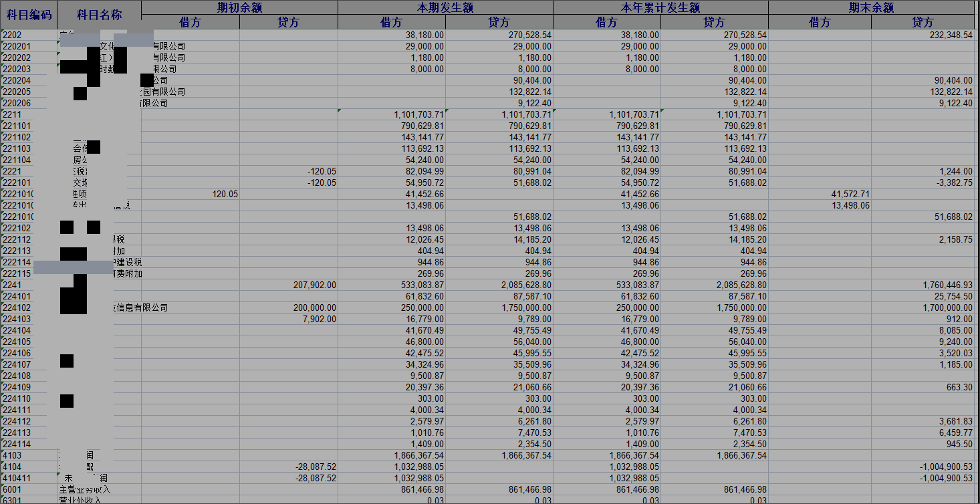Click the 期末余额 group header
This screenshot has height=504, width=980.
point(872,7)
